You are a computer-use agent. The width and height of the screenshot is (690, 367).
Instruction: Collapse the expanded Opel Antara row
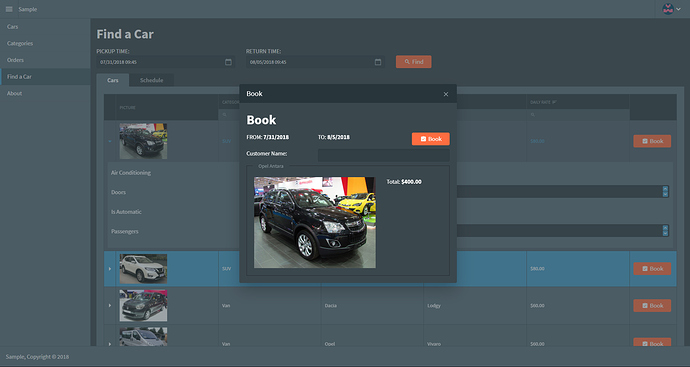(x=110, y=141)
